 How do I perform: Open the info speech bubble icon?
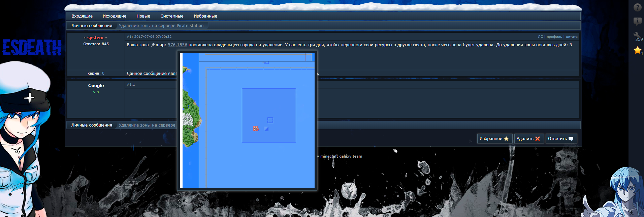[x=637, y=21]
